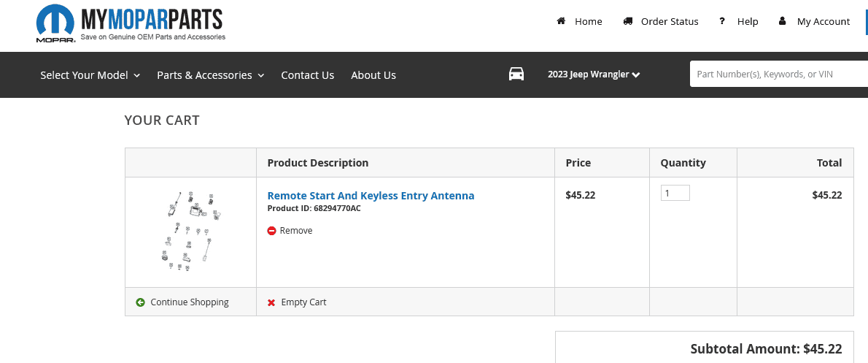
Task: Click the $45.22 unit price cell
Action: [x=580, y=195]
